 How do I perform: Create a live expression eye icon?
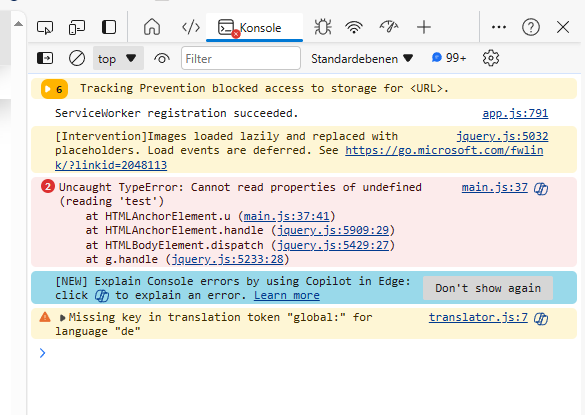click(162, 59)
